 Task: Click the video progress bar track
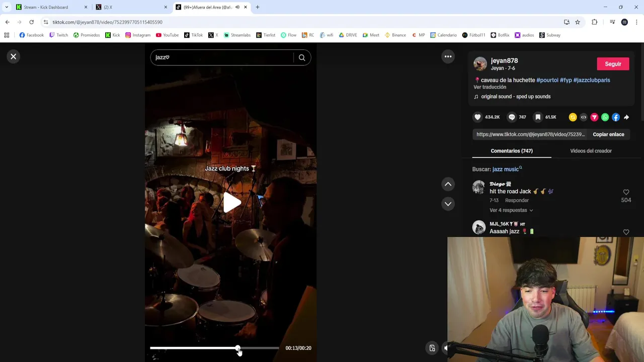pos(214,348)
